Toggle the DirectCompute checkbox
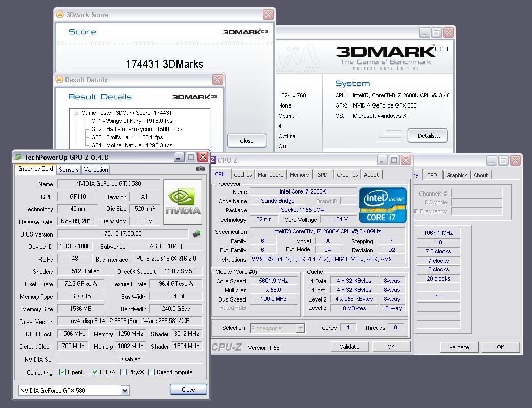The height and width of the screenshot is (408, 532). click(x=151, y=372)
